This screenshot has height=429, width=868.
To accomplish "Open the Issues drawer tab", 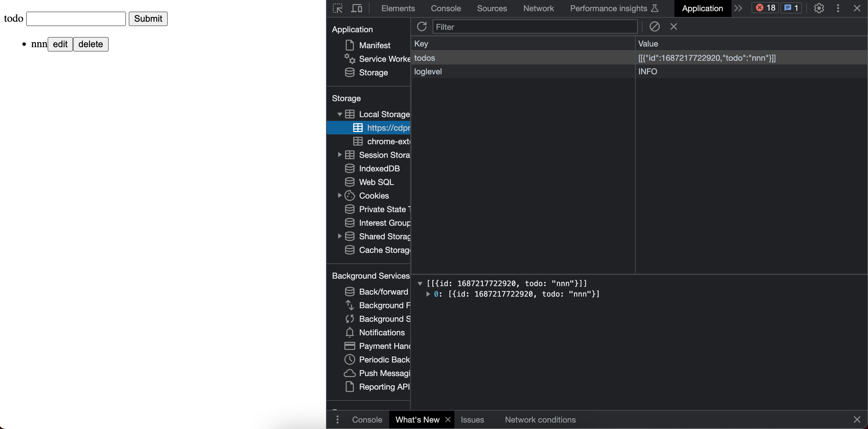I will click(472, 420).
